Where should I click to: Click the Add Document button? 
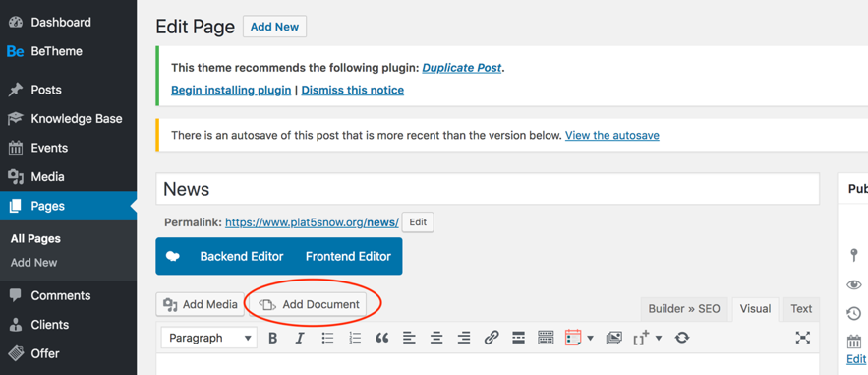[308, 304]
